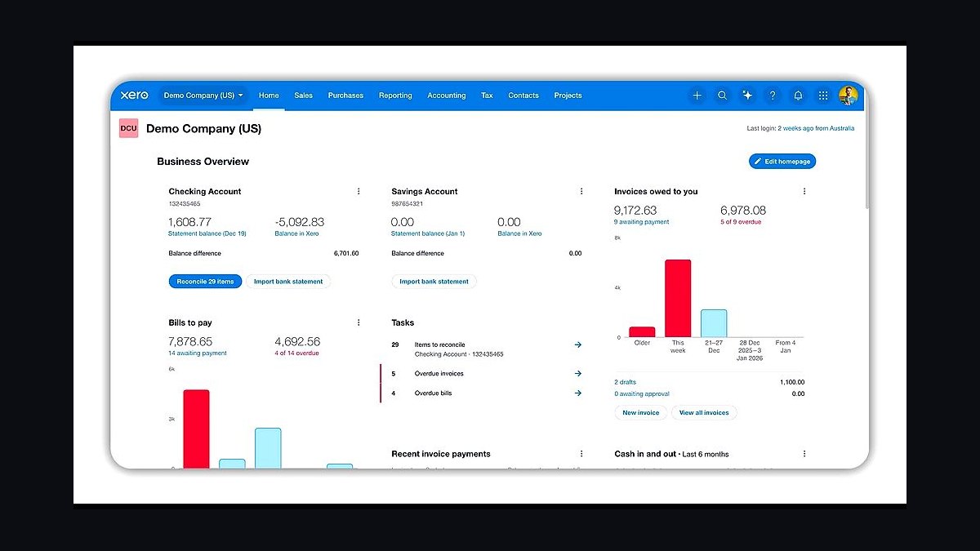Image resolution: width=980 pixels, height=551 pixels.
Task: Open the Reporting menu
Action: click(395, 96)
